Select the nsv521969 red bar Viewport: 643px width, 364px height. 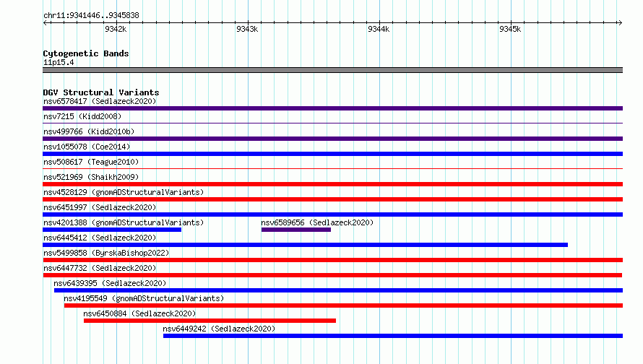click(x=332, y=184)
